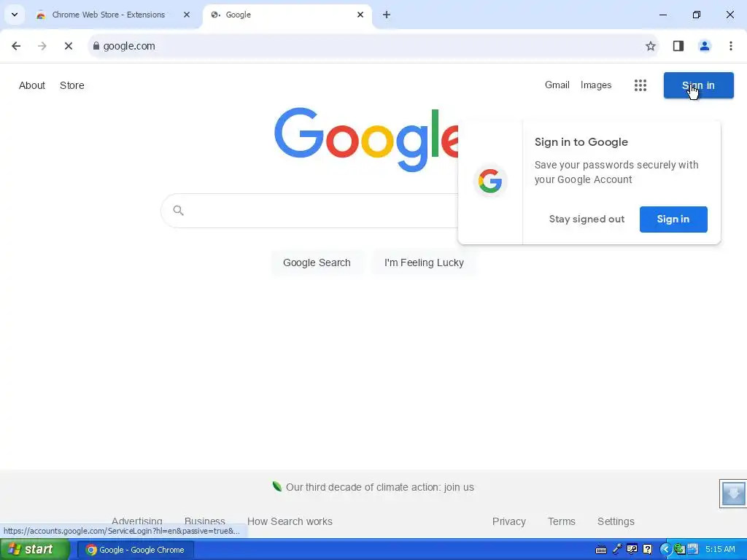Screen dimensions: 747x560
Task: Click the Chrome profile avatar icon
Action: 704,46
